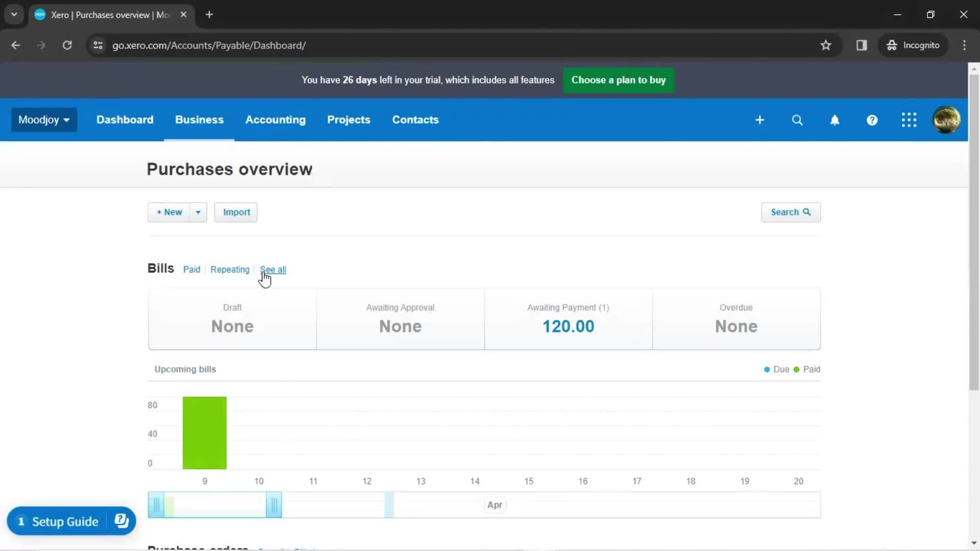Open the Setup Guide help widget

(x=71, y=521)
